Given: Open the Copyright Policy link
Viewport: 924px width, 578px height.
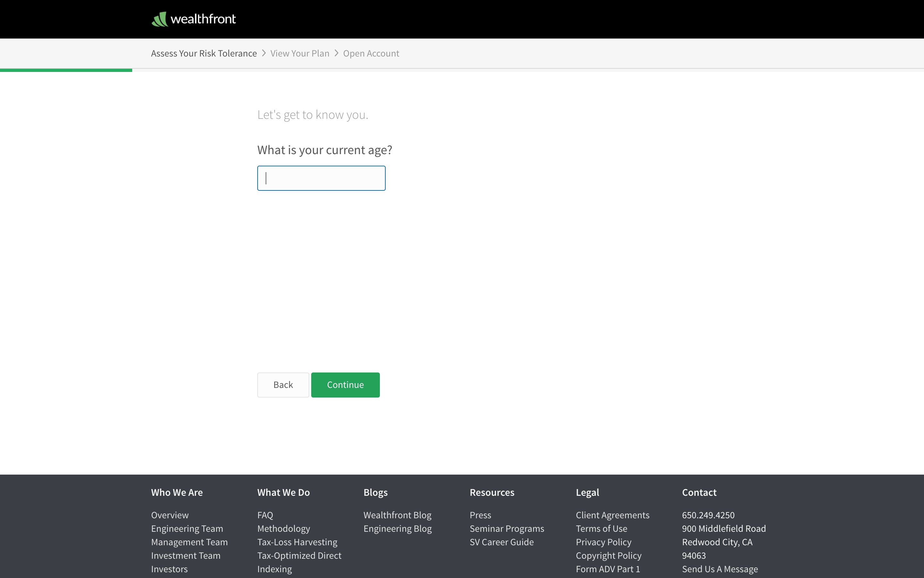Looking at the screenshot, I should [x=609, y=556].
